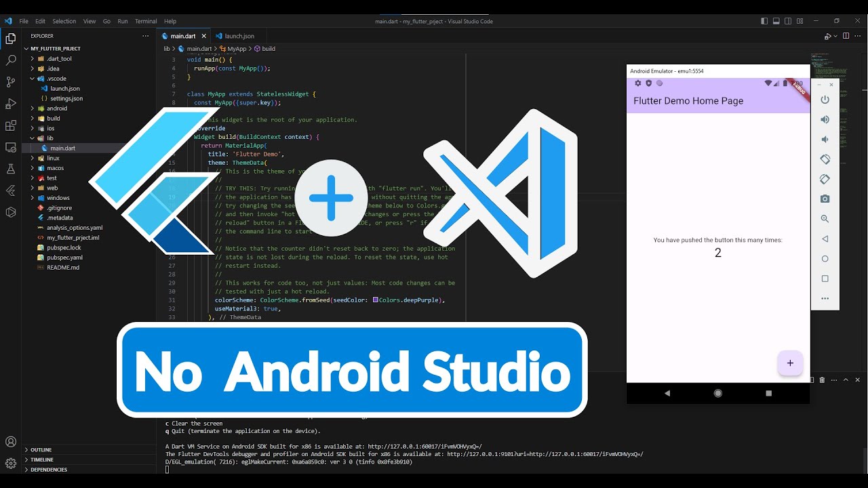Open Remote Explorer in activity bar
This screenshot has height=488, width=868.
click(11, 147)
